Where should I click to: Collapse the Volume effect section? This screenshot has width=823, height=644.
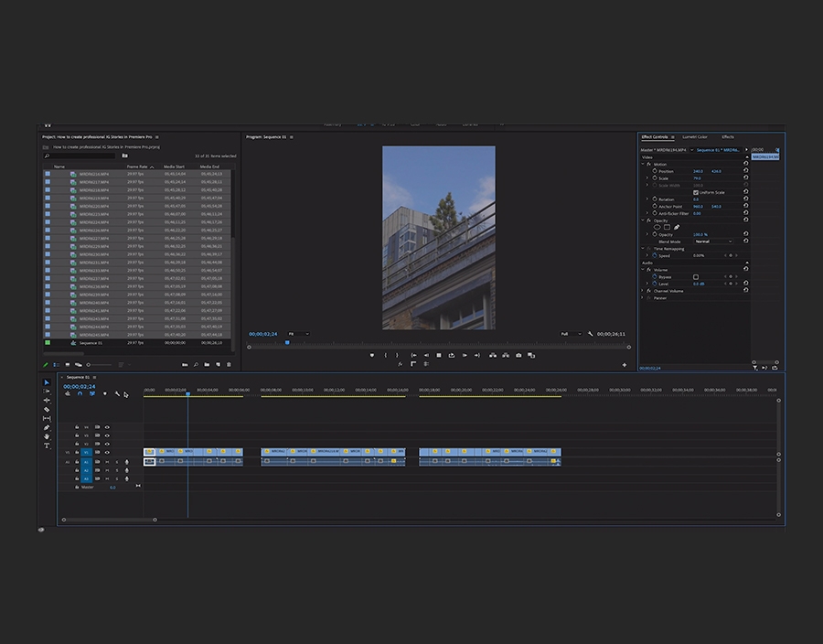(643, 269)
